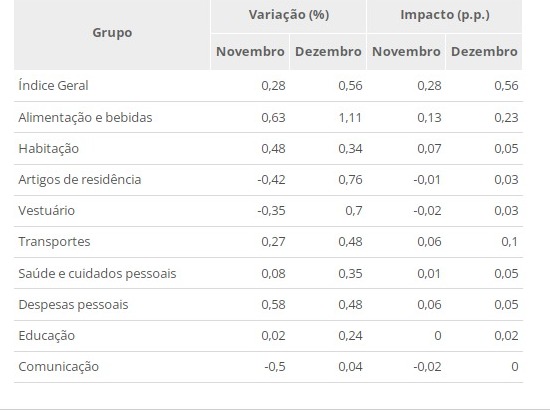Select the Alimentação e bebidas row label
This screenshot has width=550, height=417.
coord(85,117)
